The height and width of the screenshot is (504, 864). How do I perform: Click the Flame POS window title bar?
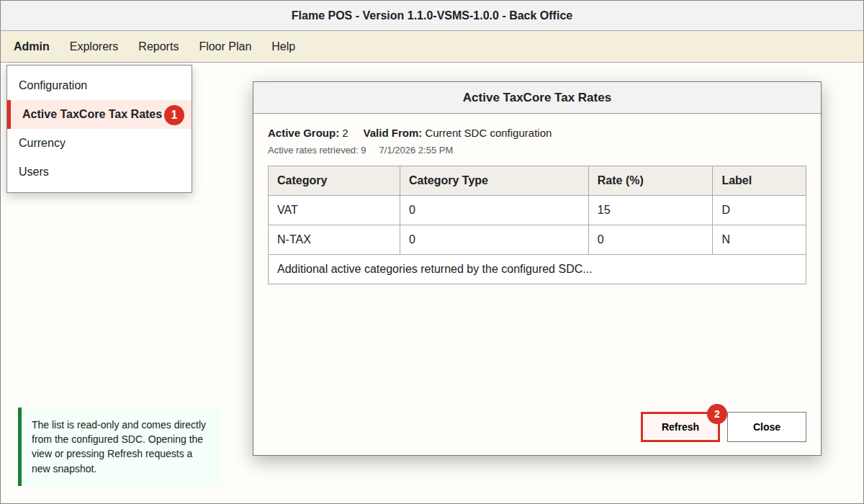pyautogui.click(x=432, y=15)
